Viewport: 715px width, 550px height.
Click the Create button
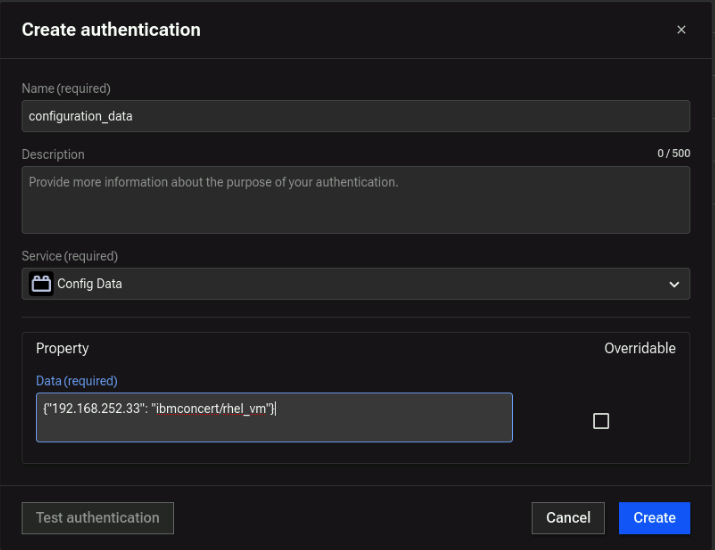click(654, 517)
